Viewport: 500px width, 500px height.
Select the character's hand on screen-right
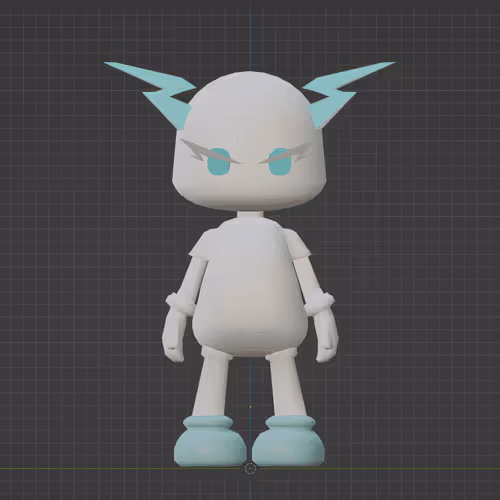coord(327,333)
